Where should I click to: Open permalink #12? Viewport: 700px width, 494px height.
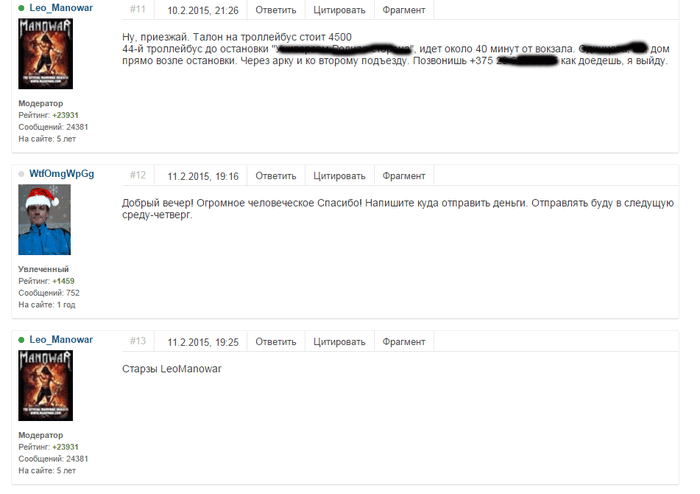click(x=138, y=175)
